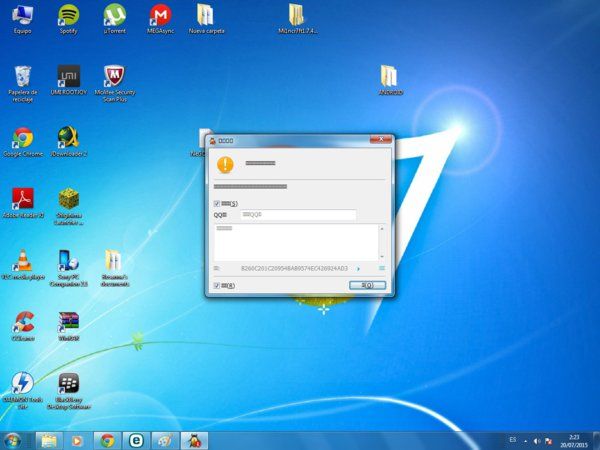Screen dimensions: 600x450
Task: Open the Windows Start menu
Action: (x=12, y=441)
